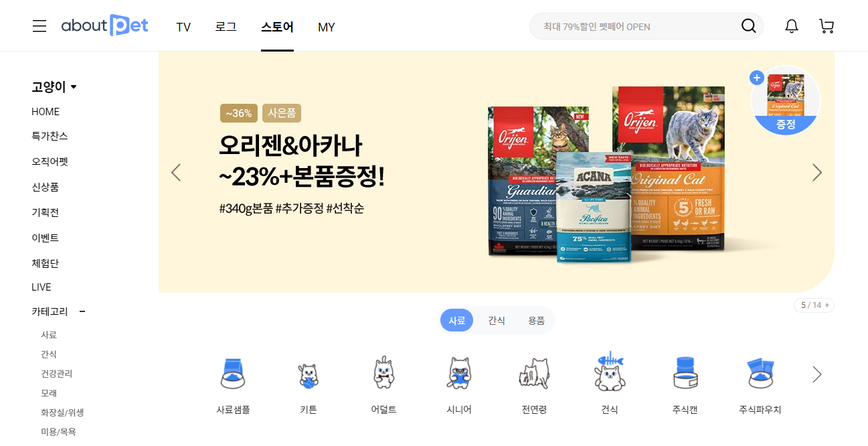Choose the 시니어 cat icon
Screen dimensions: 868x446
coord(459,373)
